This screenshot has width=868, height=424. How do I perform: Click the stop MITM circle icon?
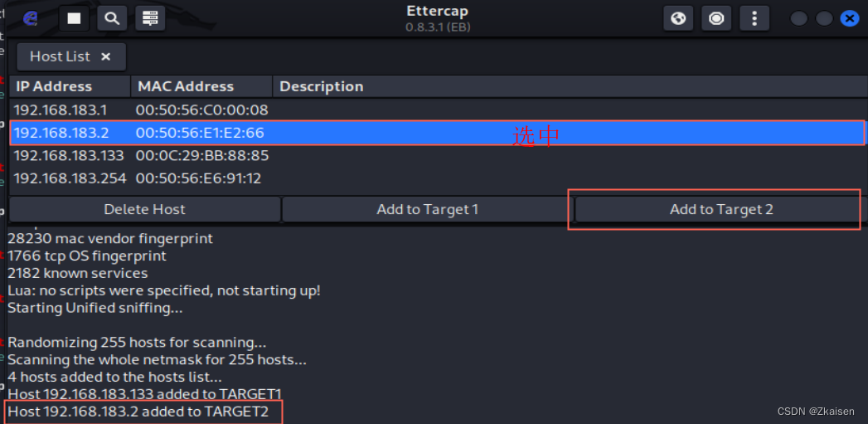[x=716, y=18]
